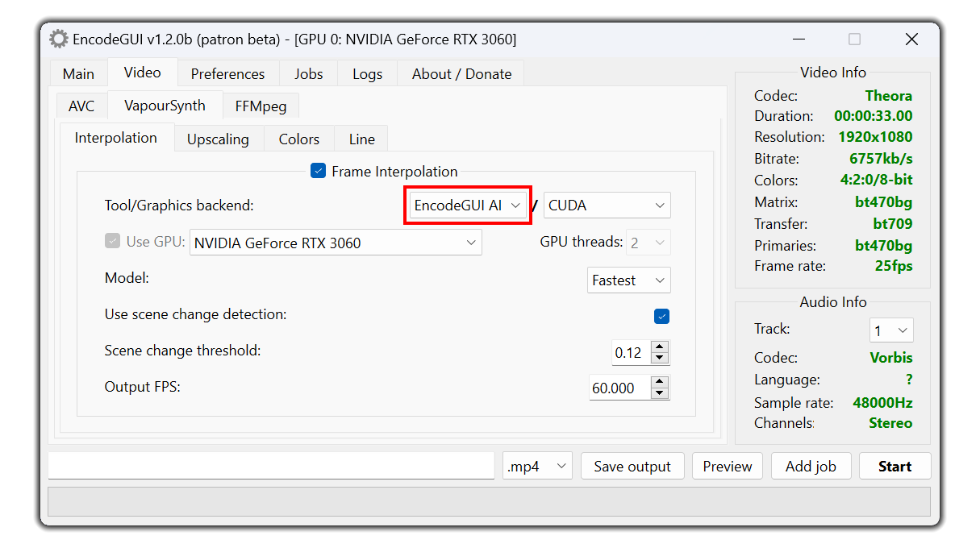This screenshot has width=980, height=548.
Task: Close the EncodeGUI window
Action: click(911, 39)
